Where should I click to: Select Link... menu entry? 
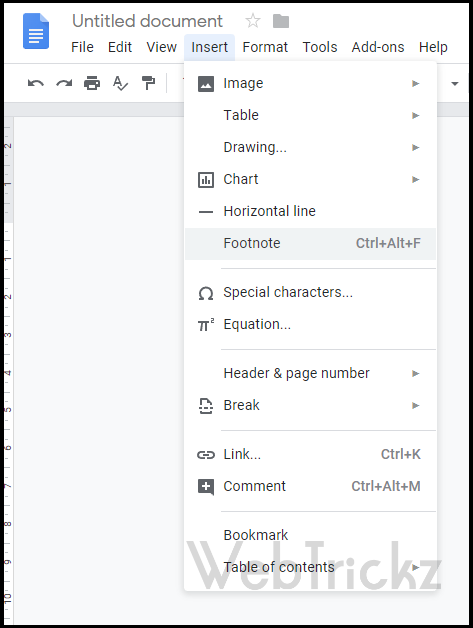coord(310,454)
